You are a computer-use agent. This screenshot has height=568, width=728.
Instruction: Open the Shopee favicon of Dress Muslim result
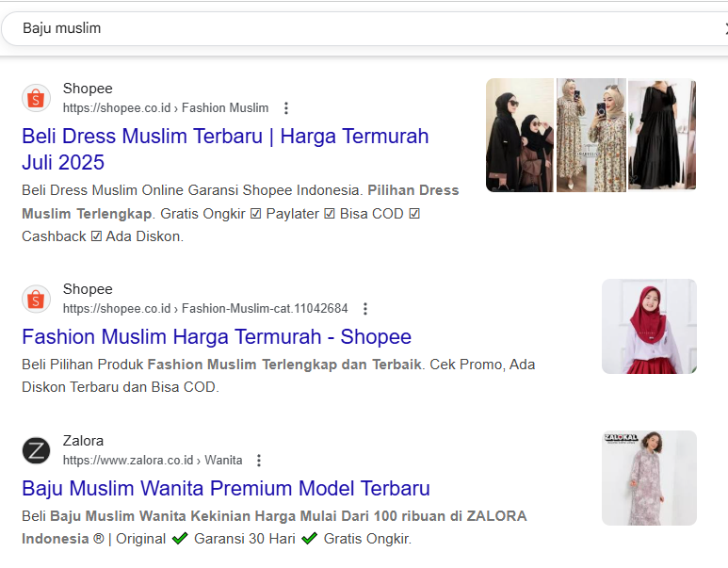coord(36,98)
